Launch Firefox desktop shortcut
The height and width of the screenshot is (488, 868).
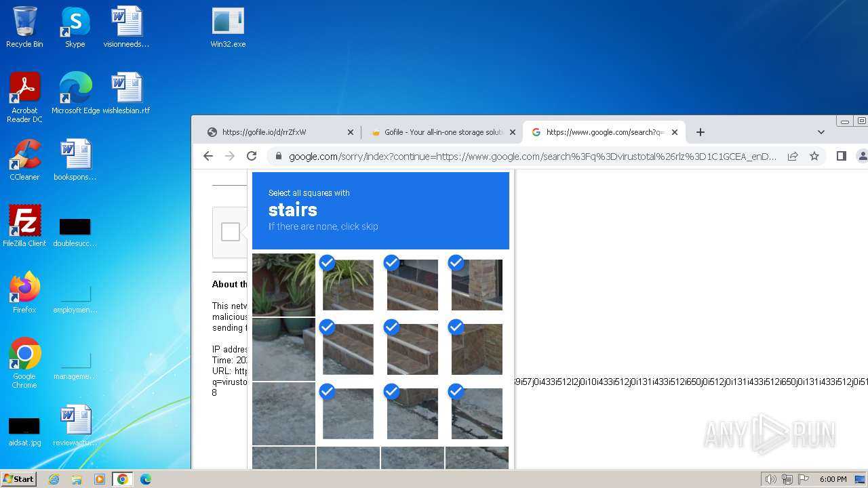(24, 293)
